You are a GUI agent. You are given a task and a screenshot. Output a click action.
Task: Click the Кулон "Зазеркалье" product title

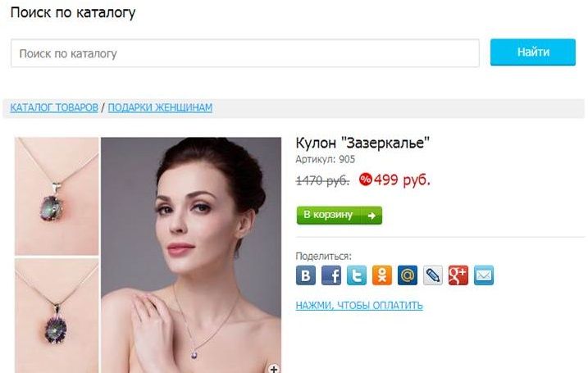coord(362,143)
